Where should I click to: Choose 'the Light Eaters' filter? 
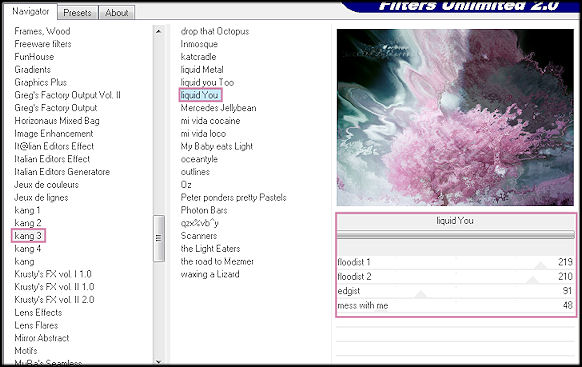(210, 249)
